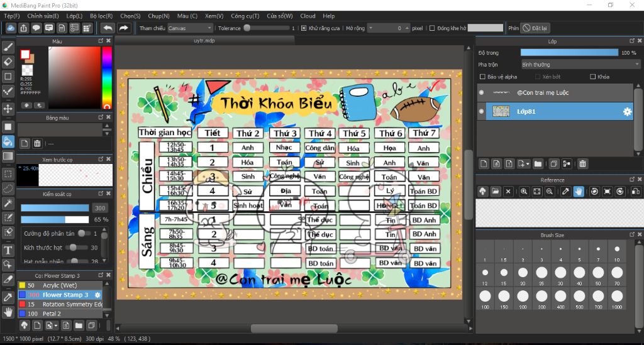Select the Magic Wand tool
The image size is (644, 345).
(x=8, y=204)
